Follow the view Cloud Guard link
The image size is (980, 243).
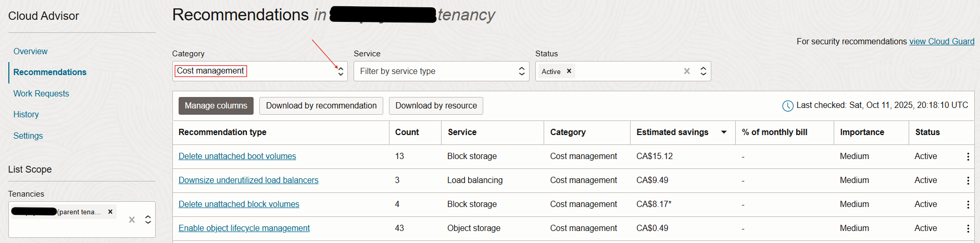point(941,42)
